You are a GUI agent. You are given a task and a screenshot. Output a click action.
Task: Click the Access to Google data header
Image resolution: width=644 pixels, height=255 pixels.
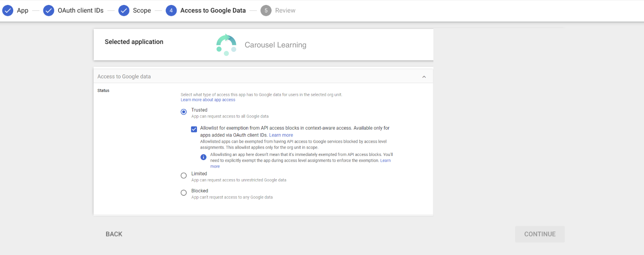[x=124, y=77]
